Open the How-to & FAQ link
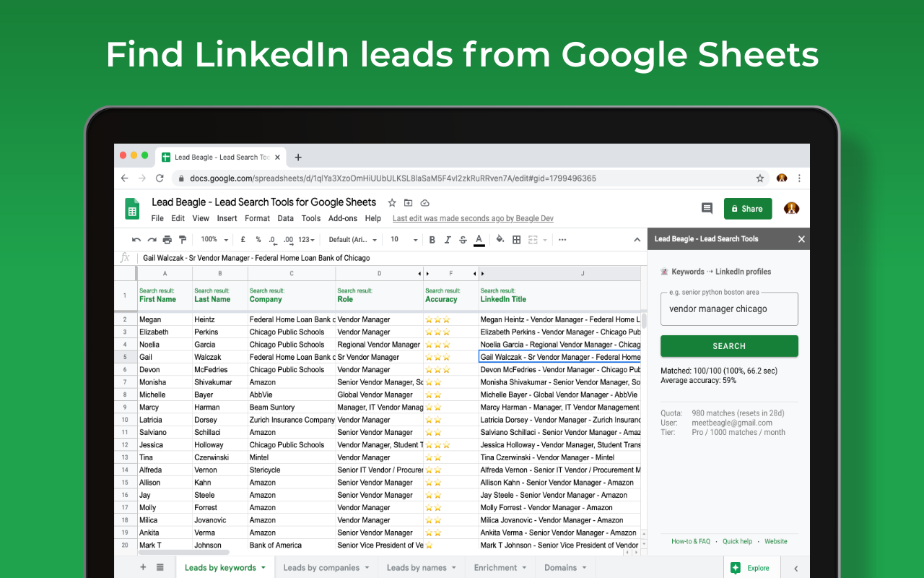 [x=690, y=541]
